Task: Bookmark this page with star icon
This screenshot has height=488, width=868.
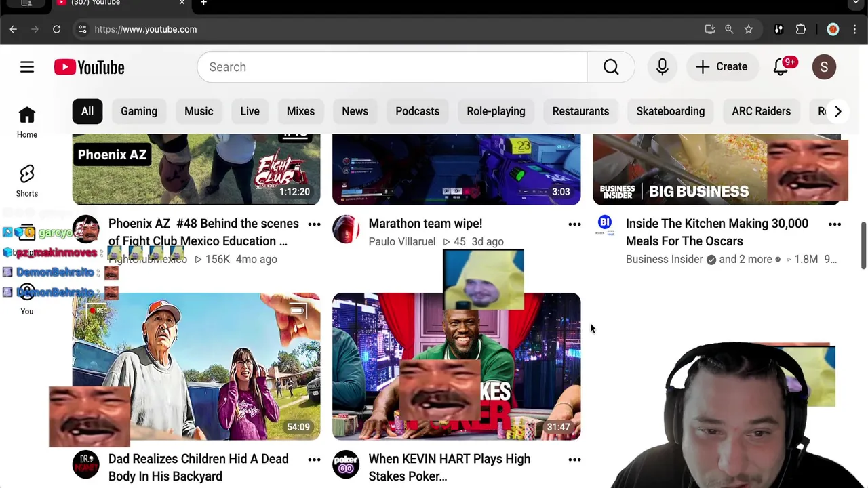Action: (749, 29)
